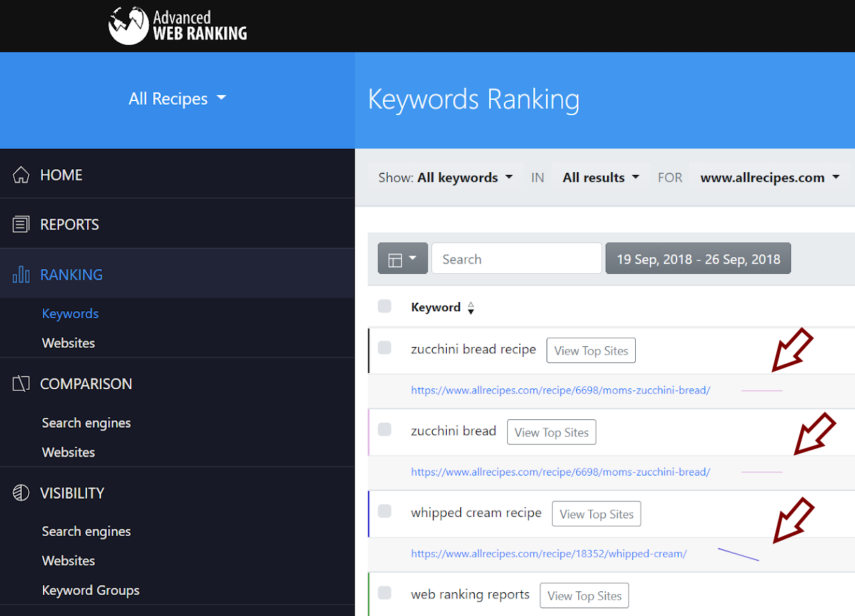Viewport: 855px width, 616px height.
Task: Click the Advanced Web Ranking logo
Action: click(178, 26)
